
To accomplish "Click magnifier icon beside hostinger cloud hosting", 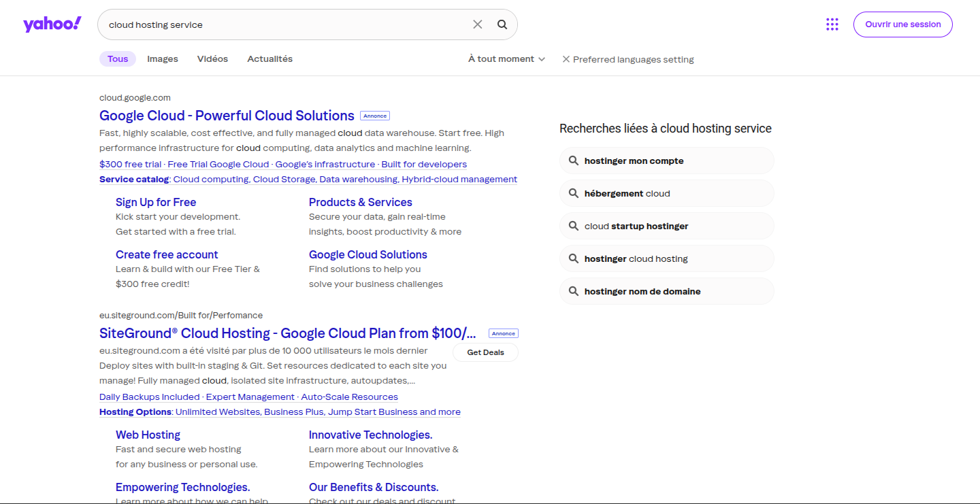I will click(573, 258).
